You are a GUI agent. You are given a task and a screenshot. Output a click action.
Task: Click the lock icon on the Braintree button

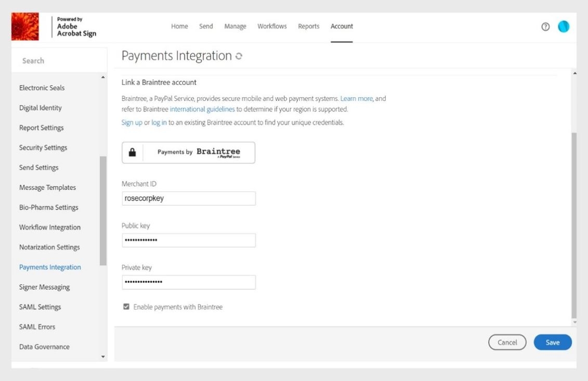pyautogui.click(x=132, y=152)
